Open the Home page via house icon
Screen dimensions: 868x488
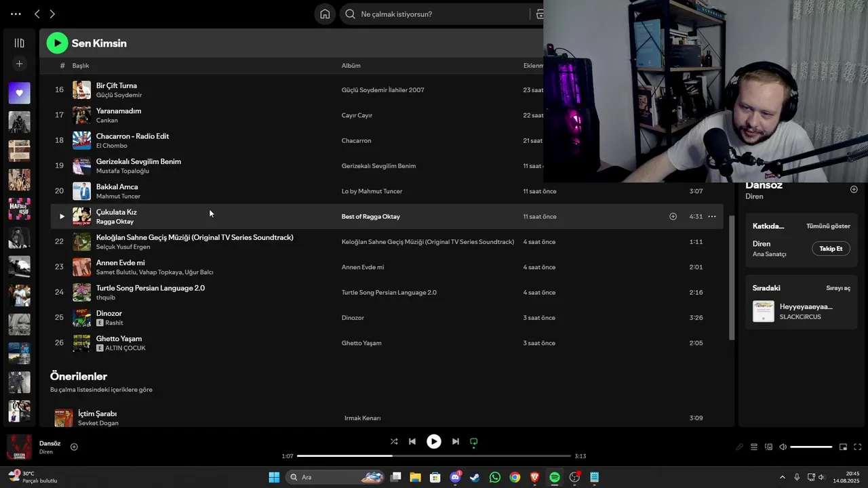325,14
